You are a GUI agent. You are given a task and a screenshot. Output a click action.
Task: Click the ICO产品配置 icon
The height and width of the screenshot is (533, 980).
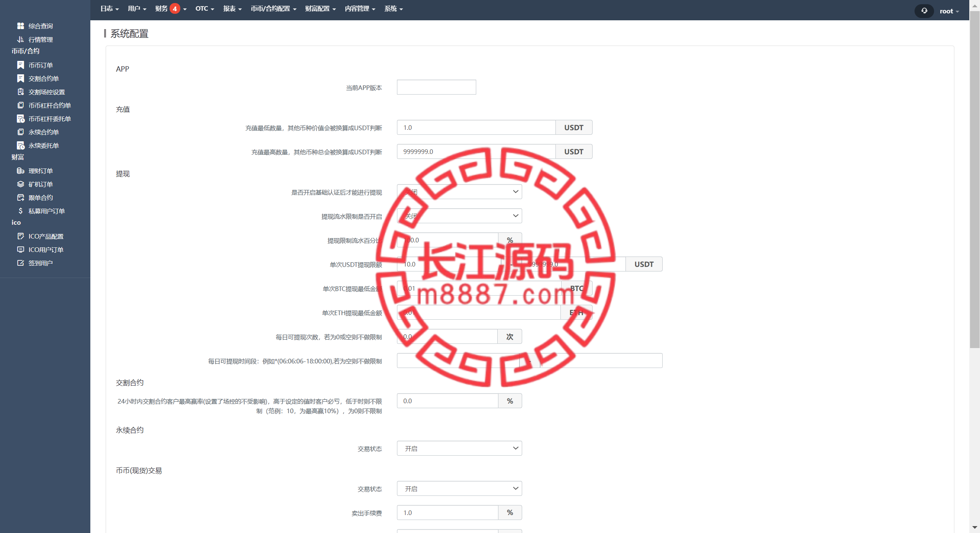coord(21,236)
